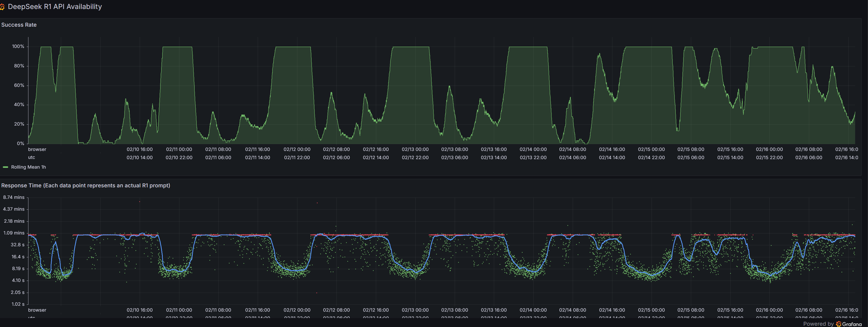Screen dimensions: 868x327
Task: Click 02/14 00:00 tick in Response Time panel
Action: (x=533, y=310)
